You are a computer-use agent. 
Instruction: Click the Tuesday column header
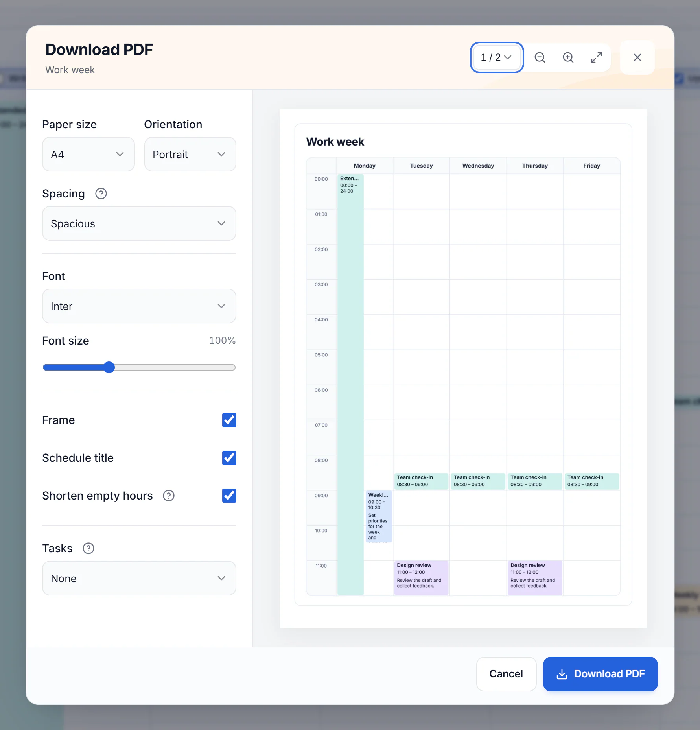[421, 166]
